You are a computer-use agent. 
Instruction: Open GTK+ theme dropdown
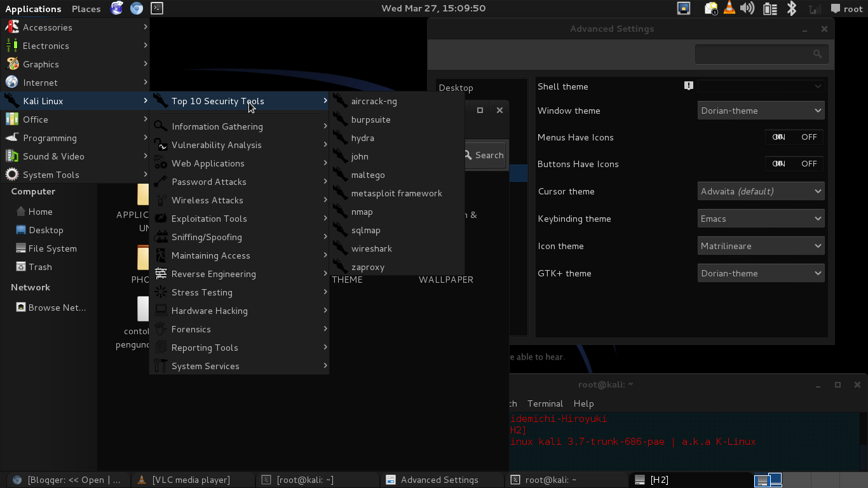[761, 273]
